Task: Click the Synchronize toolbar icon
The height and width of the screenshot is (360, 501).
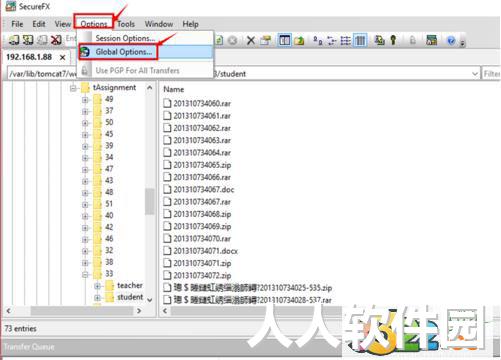Action: point(379,40)
